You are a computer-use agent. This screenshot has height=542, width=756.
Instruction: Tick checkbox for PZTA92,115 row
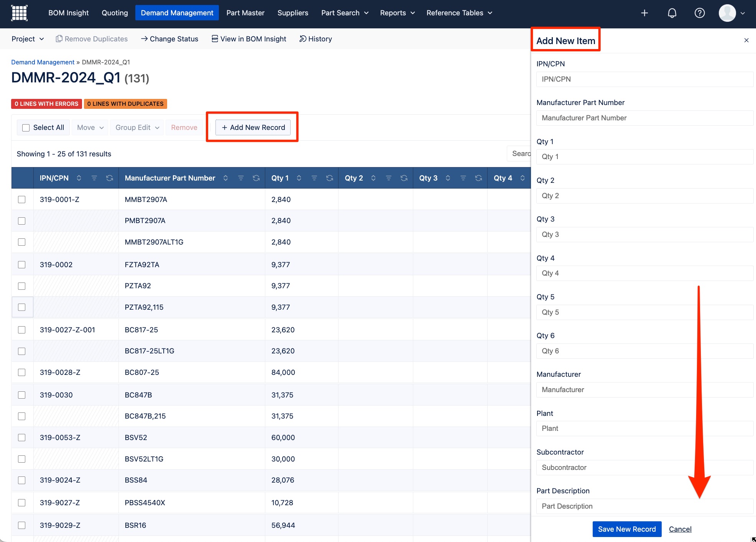(x=22, y=307)
